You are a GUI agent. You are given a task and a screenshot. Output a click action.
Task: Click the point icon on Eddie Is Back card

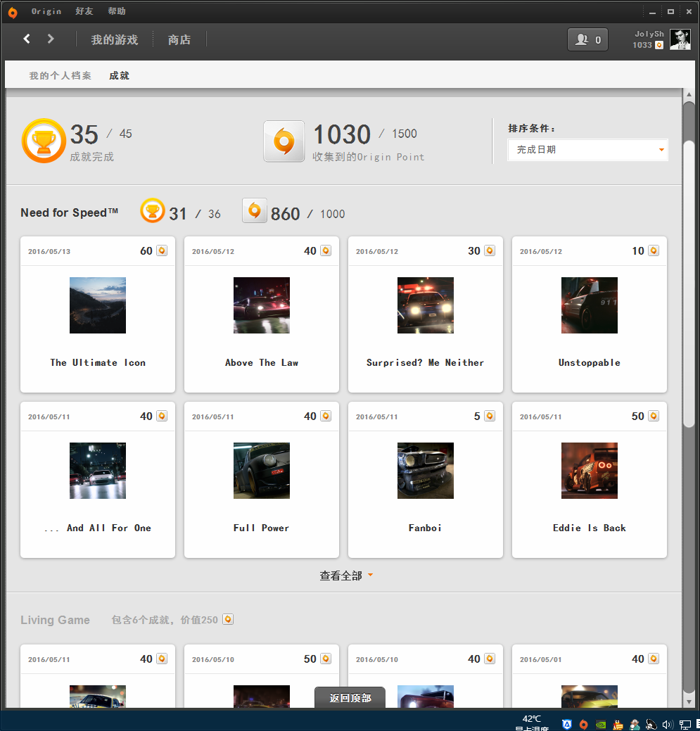[x=654, y=416]
